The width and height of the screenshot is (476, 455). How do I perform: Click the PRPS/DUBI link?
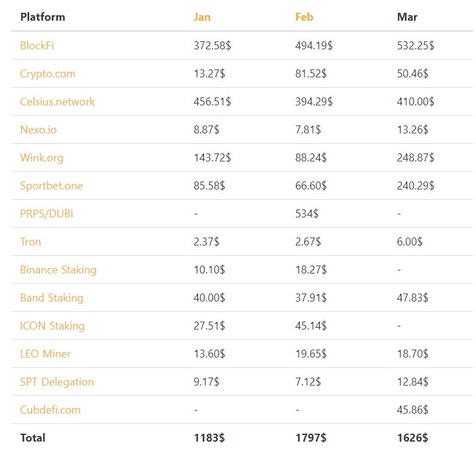pos(46,214)
